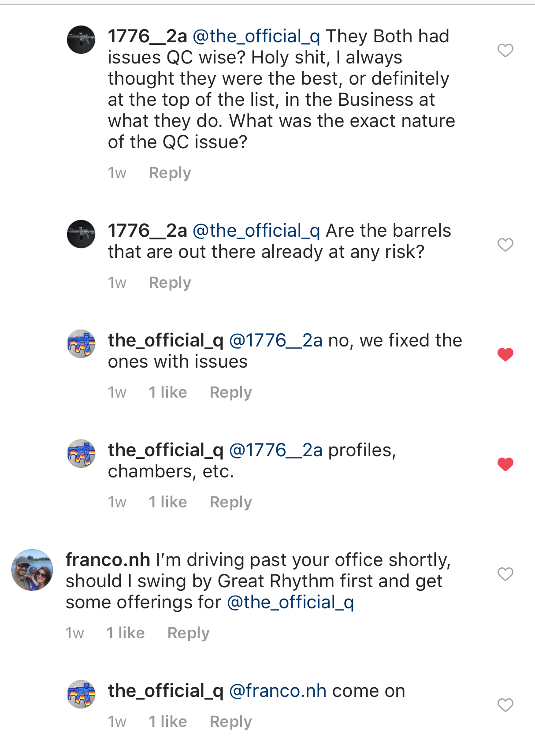Open @1776__2a mention in 'profiles' comment
The width and height of the screenshot is (535, 756).
(276, 450)
